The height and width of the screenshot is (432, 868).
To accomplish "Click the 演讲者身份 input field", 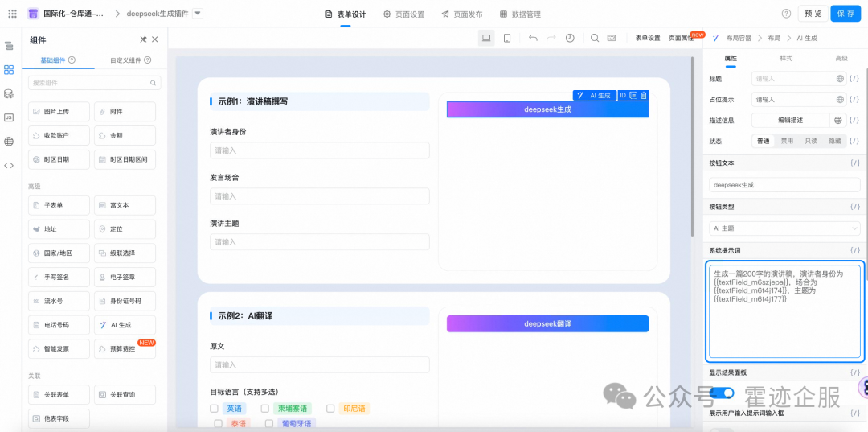I will [319, 150].
